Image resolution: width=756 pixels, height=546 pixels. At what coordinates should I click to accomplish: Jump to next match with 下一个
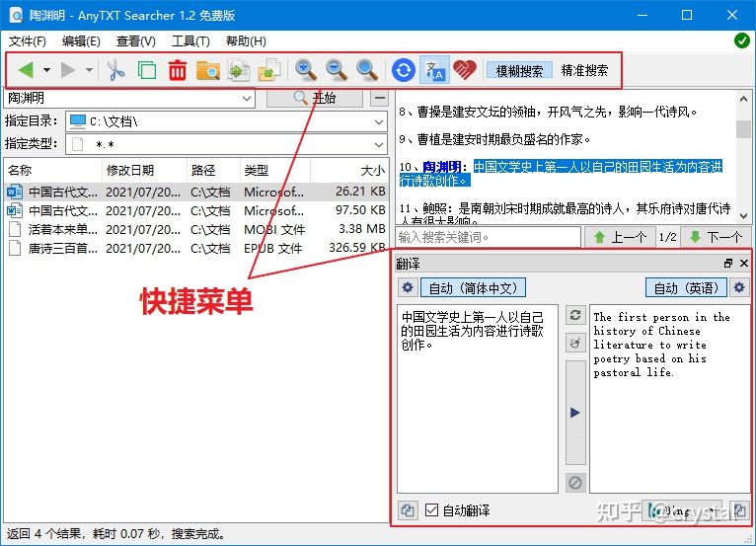716,237
